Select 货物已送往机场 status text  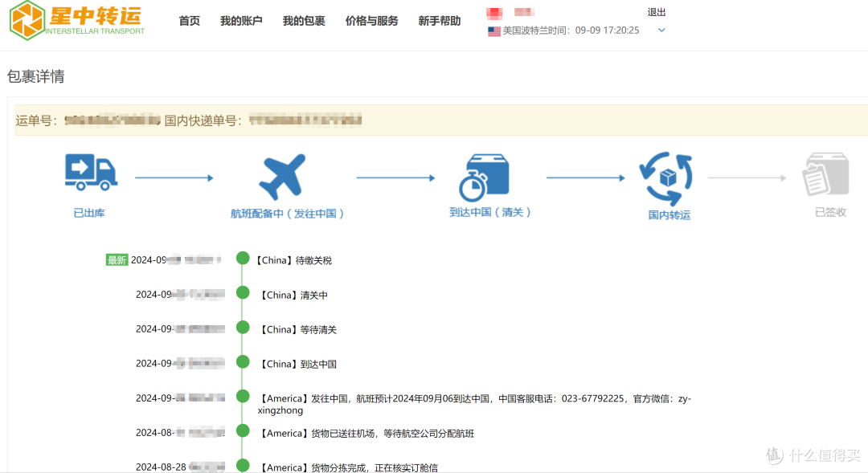367,434
